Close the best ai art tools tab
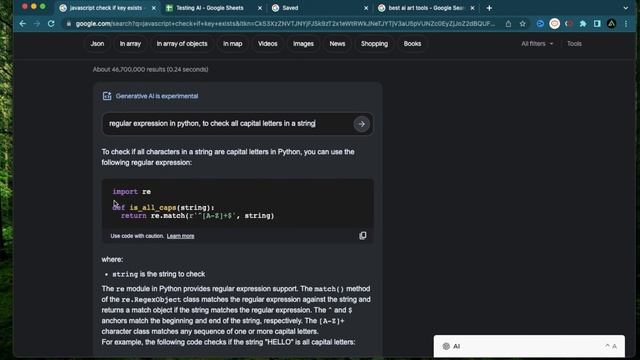 [x=472, y=8]
